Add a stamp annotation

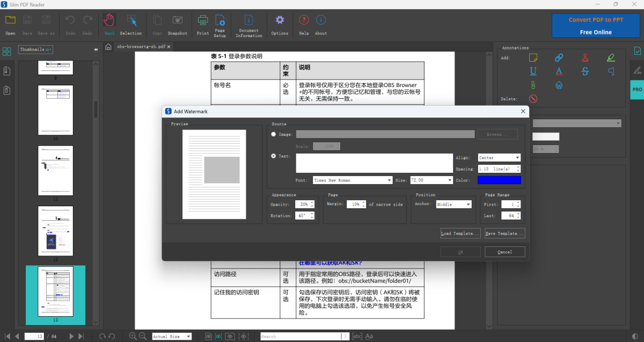pyautogui.click(x=585, y=57)
